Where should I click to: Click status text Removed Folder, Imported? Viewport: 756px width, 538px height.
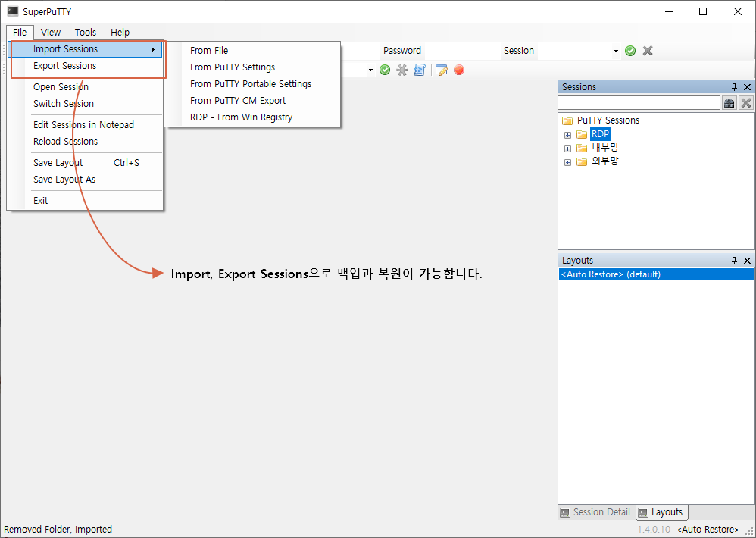tap(58, 530)
